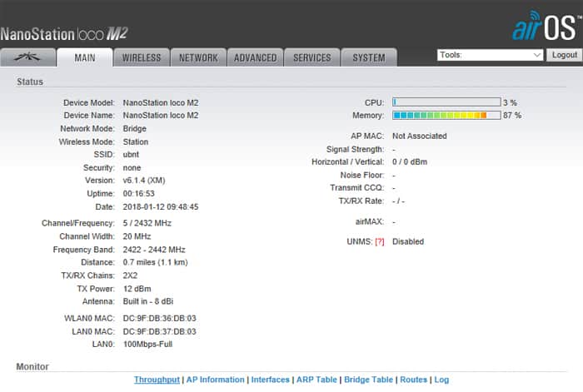The width and height of the screenshot is (583, 392).
Task: Open the Throughput monitor link
Action: tap(157, 380)
